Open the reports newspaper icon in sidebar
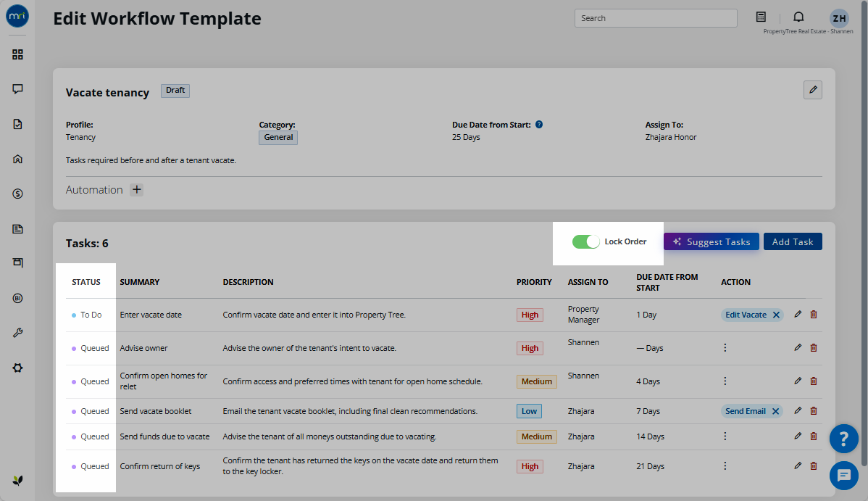The image size is (868, 501). click(17, 229)
